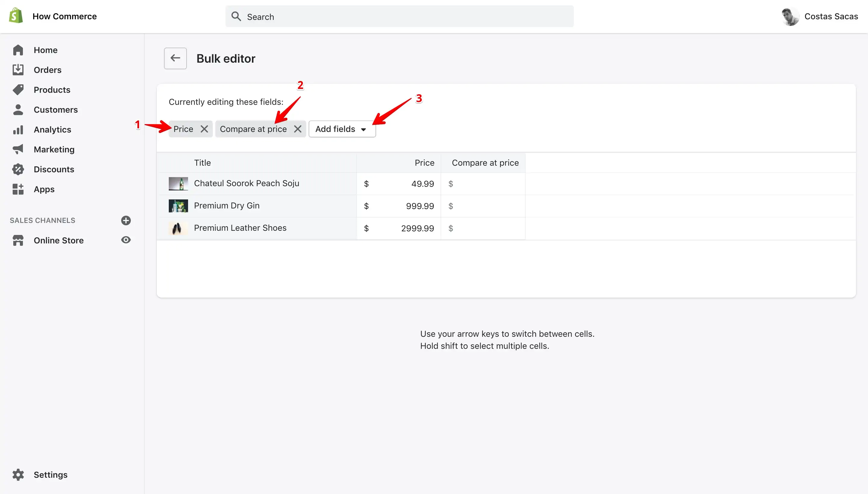Open the Apps grid icon
This screenshot has height=494, width=868.
18,189
